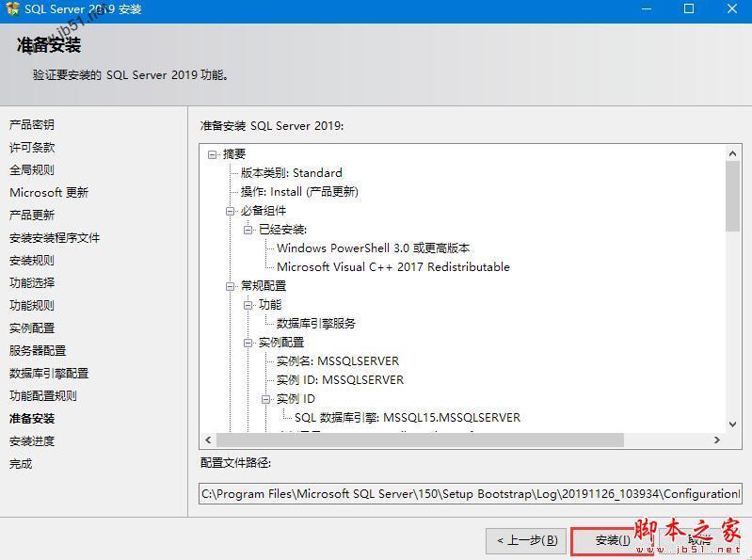Maximize the SQL Server 2019 setup window
752x560 pixels.
689,8
